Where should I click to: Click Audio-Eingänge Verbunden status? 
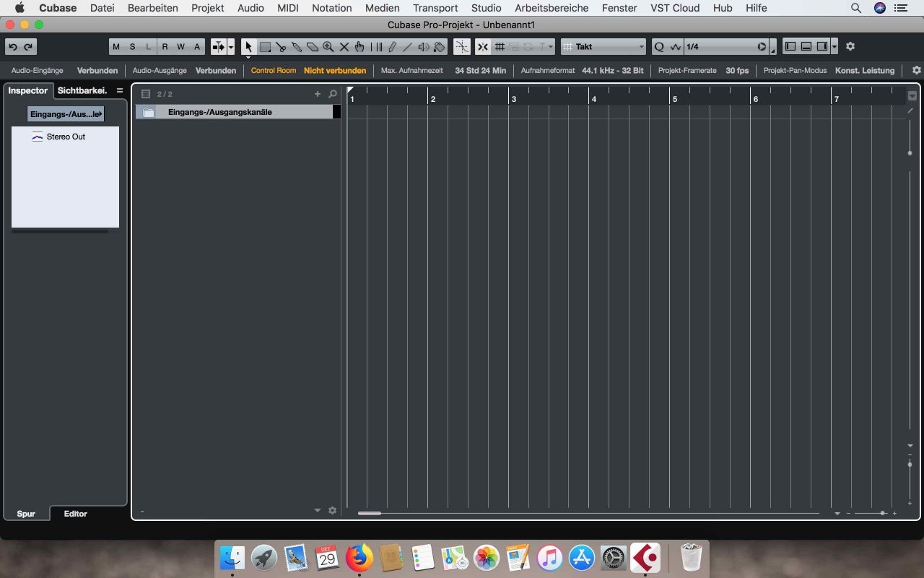point(64,71)
